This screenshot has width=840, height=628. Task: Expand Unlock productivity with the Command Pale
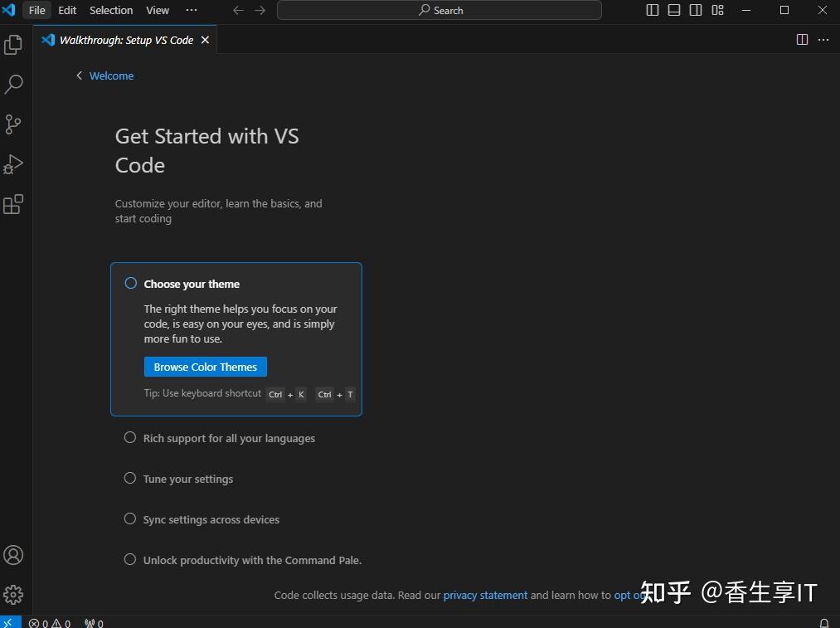[130, 558]
